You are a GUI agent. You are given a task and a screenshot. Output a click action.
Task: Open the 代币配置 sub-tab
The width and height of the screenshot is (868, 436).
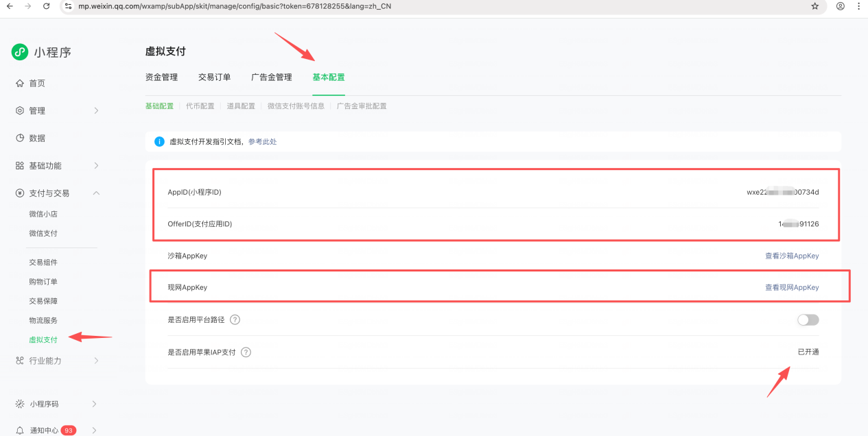[200, 106]
